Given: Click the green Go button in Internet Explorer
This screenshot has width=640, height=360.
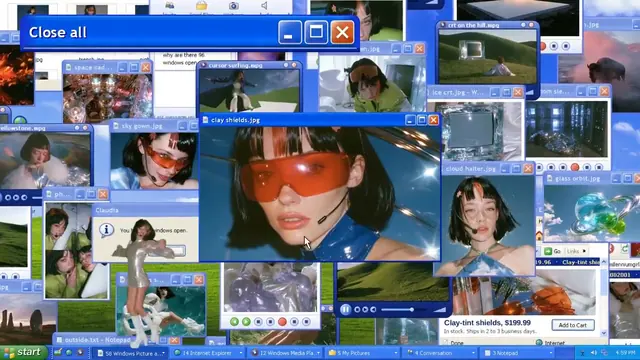Looking at the screenshot, I should [x=553, y=251].
